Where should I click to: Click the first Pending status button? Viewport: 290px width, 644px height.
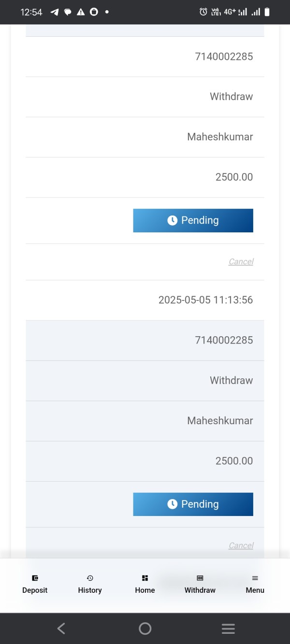[193, 220]
